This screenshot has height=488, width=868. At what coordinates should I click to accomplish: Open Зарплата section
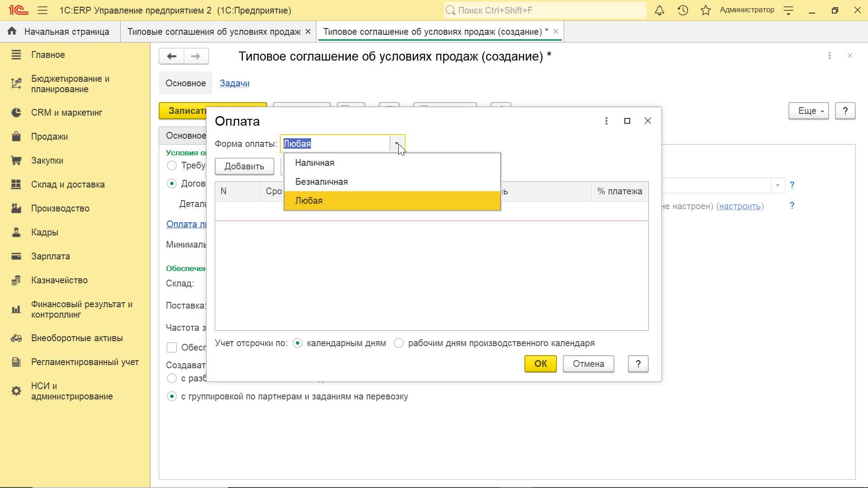click(x=75, y=256)
